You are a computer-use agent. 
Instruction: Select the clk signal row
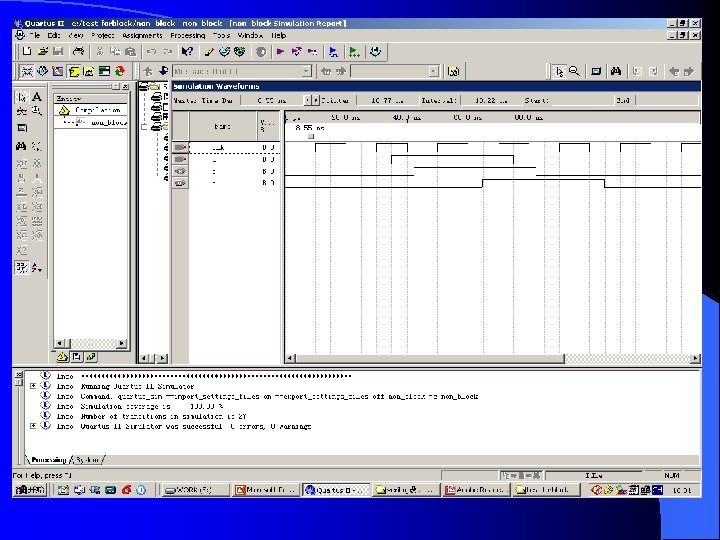226,147
